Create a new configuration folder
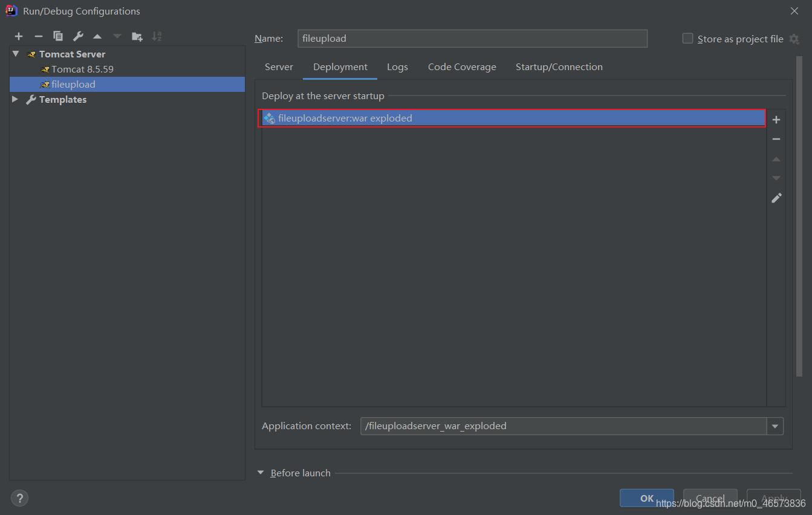812x515 pixels. pyautogui.click(x=137, y=36)
